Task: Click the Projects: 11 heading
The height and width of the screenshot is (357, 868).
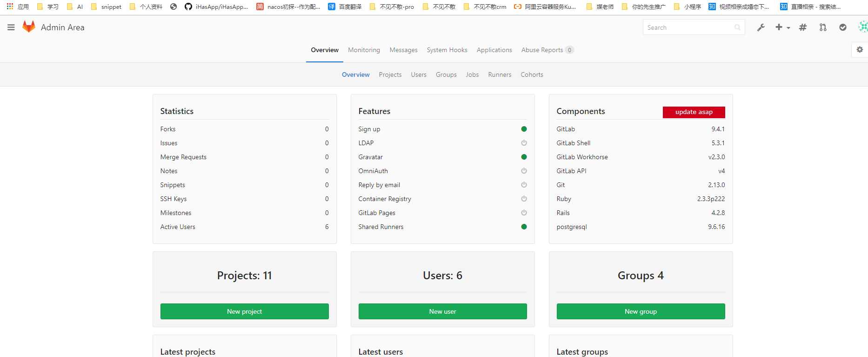Action: pyautogui.click(x=244, y=276)
